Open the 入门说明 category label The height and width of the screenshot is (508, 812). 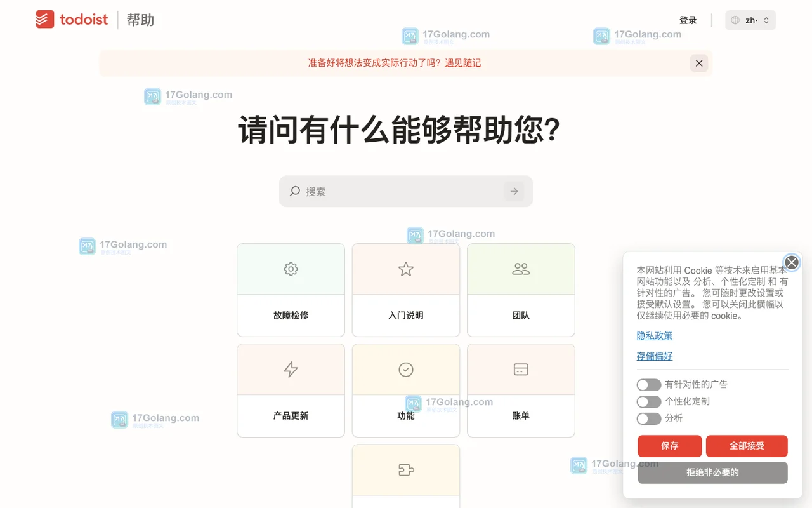click(406, 315)
